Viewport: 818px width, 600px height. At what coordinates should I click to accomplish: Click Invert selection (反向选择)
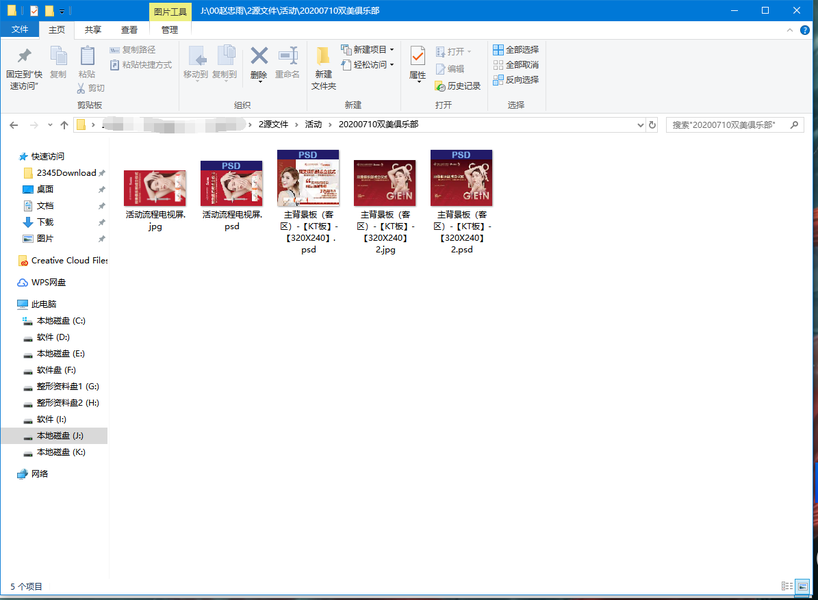tap(516, 80)
